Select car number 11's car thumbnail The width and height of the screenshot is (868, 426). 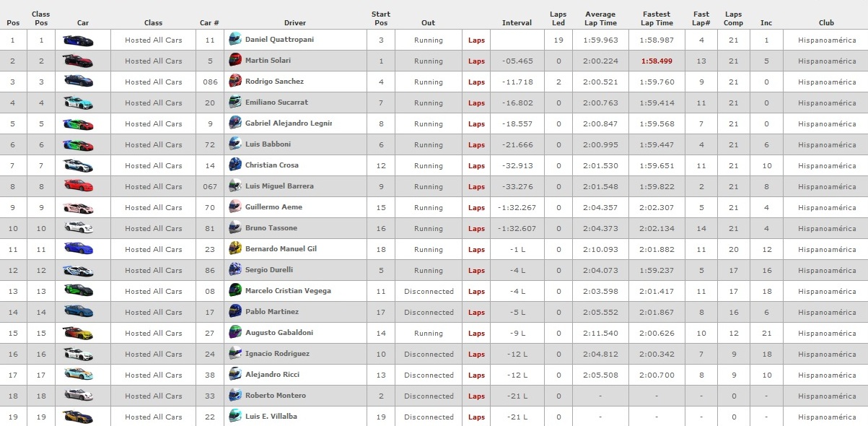pos(78,40)
